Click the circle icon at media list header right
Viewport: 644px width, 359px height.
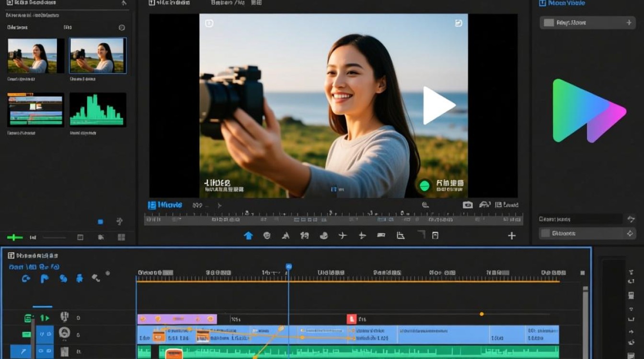pyautogui.click(x=122, y=28)
